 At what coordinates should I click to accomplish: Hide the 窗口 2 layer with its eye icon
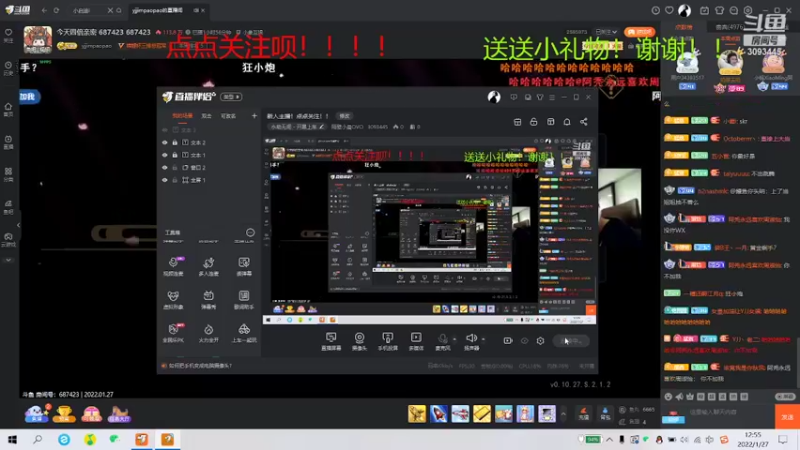(164, 167)
